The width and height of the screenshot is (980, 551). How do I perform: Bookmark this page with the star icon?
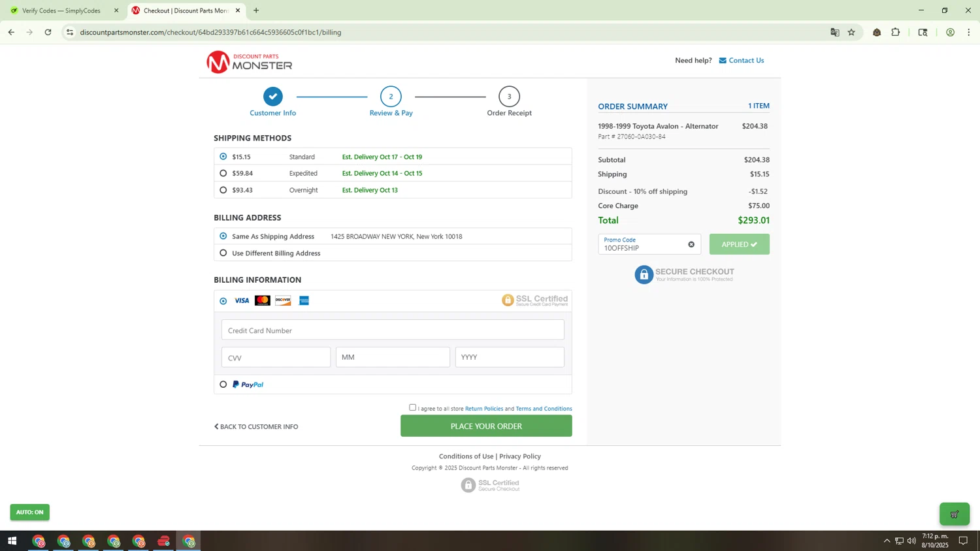pos(851,32)
